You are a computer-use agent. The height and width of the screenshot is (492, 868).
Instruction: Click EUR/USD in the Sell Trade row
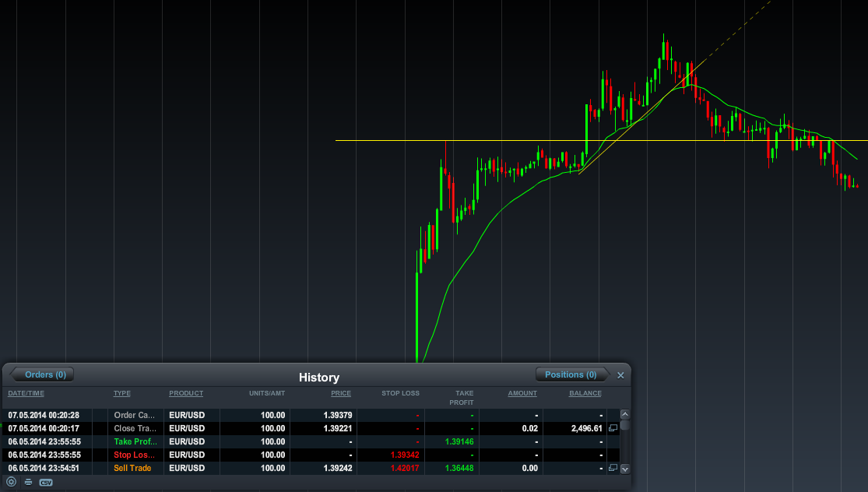pos(187,468)
